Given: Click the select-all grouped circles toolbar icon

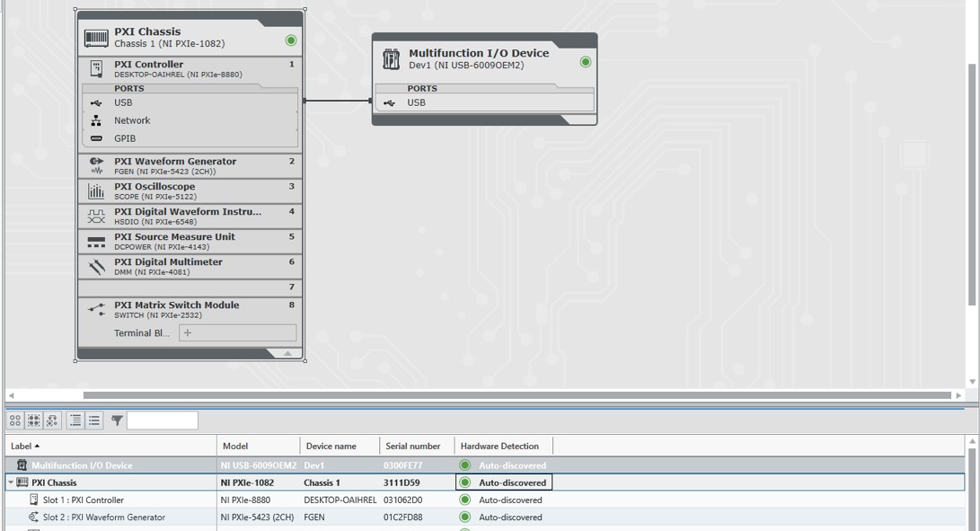Looking at the screenshot, I should (x=34, y=420).
